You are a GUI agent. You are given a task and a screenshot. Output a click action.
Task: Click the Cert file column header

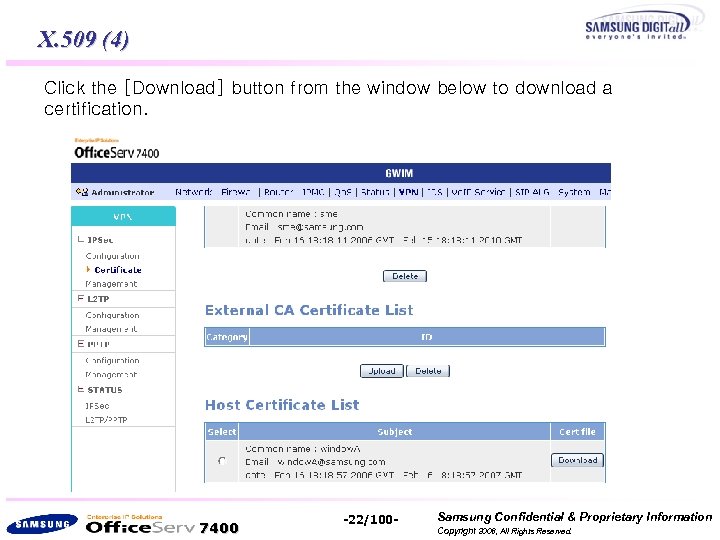(x=577, y=432)
